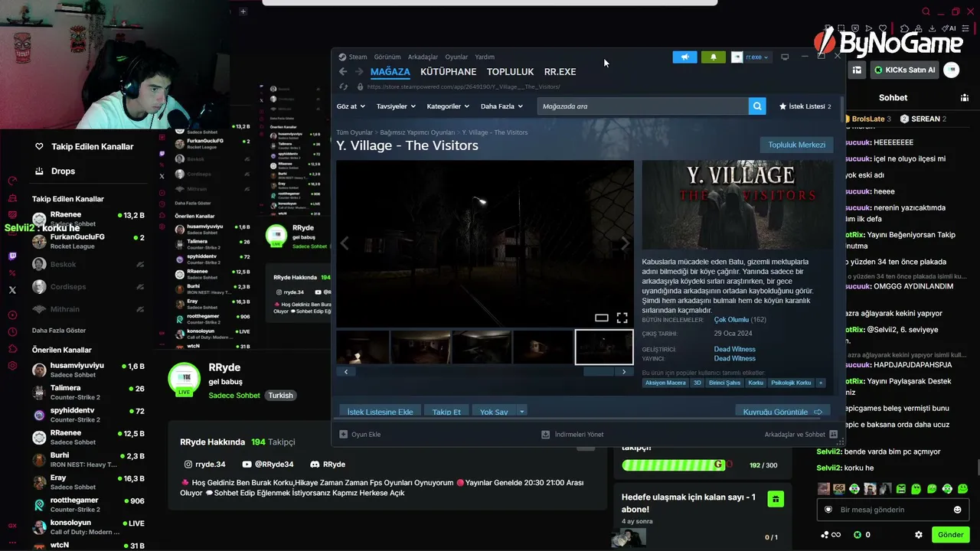Expand Göz at store menu
Image resolution: width=980 pixels, height=551 pixels.
(x=351, y=106)
